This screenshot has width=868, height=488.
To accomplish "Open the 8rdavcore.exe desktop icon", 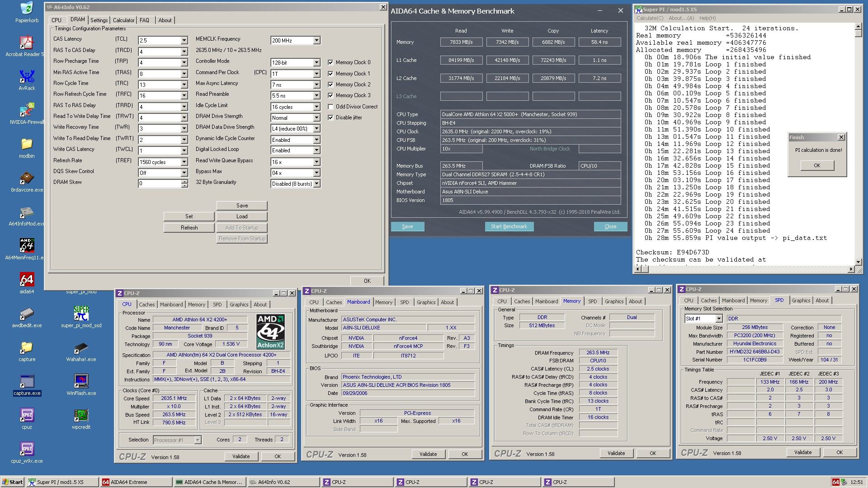I will pyautogui.click(x=27, y=178).
